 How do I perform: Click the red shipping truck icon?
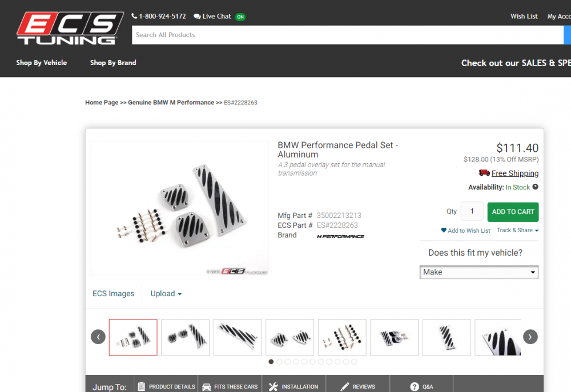(x=484, y=172)
